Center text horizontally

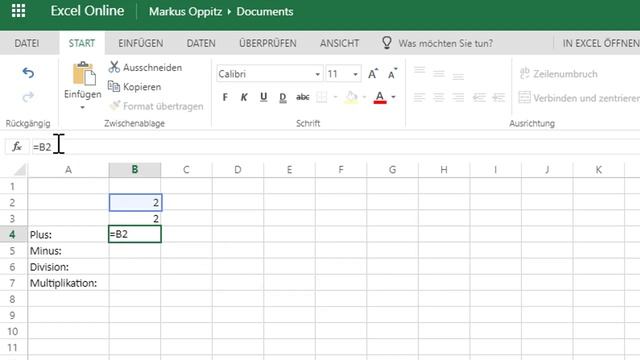[x=439, y=97]
